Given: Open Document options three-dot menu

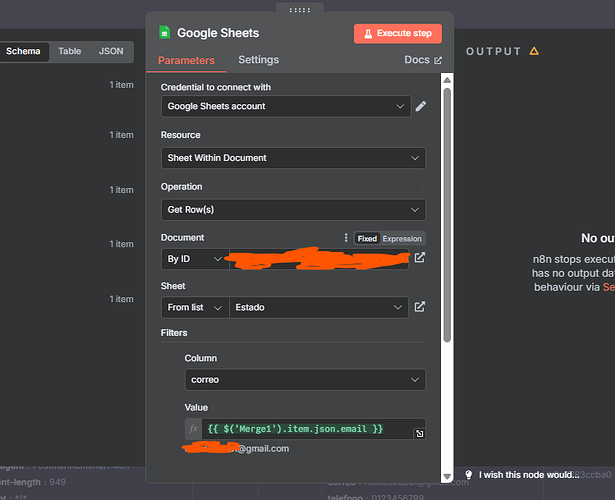Looking at the screenshot, I should click(x=346, y=238).
